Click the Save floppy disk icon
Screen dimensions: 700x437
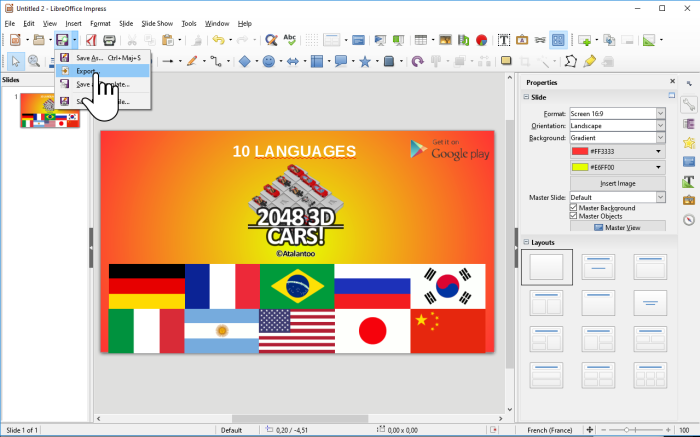pyautogui.click(x=62, y=40)
